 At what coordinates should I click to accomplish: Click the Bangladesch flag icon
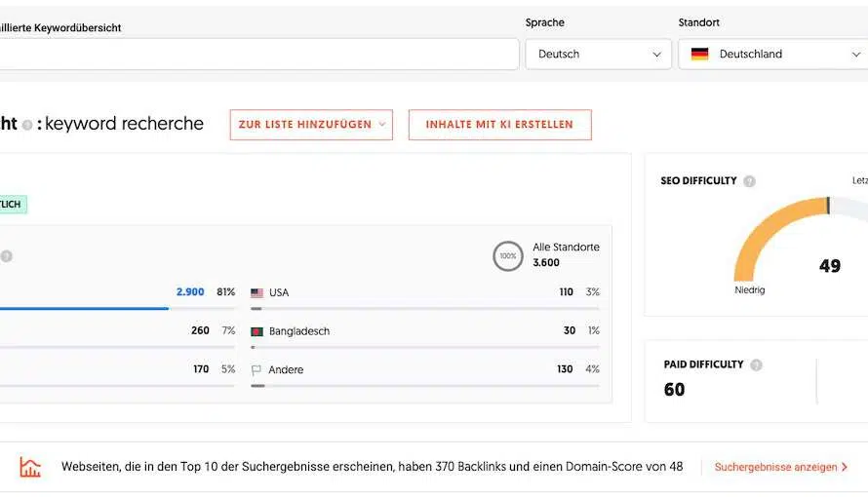(256, 331)
